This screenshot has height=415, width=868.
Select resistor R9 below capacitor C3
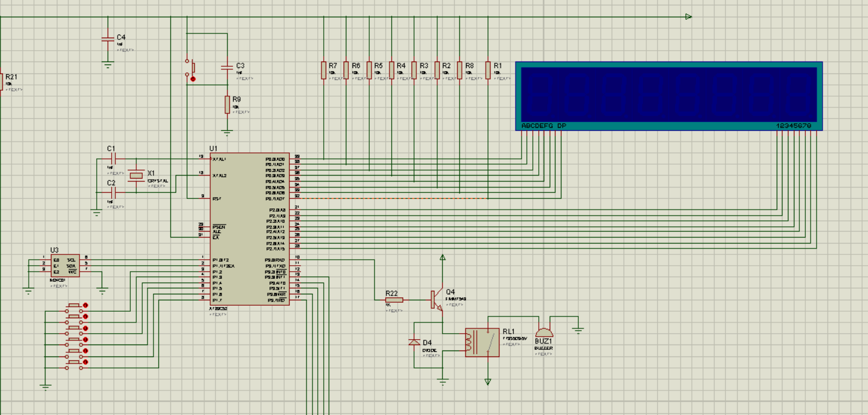click(x=227, y=104)
